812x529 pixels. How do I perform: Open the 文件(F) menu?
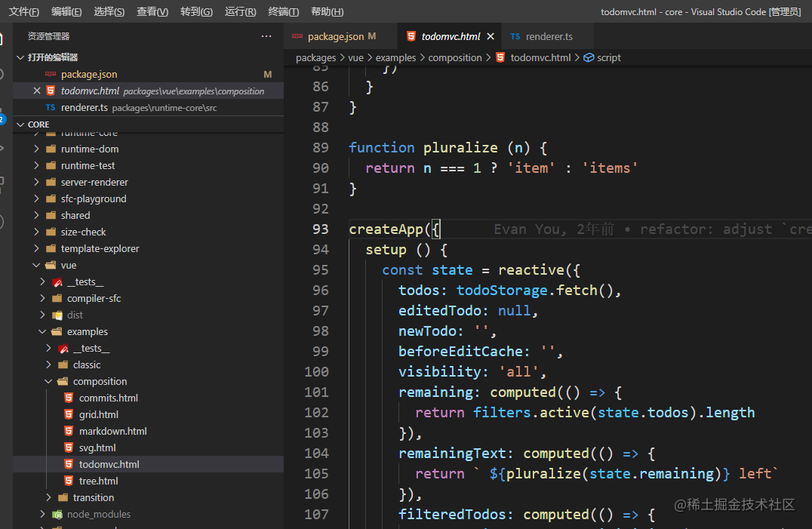click(24, 11)
